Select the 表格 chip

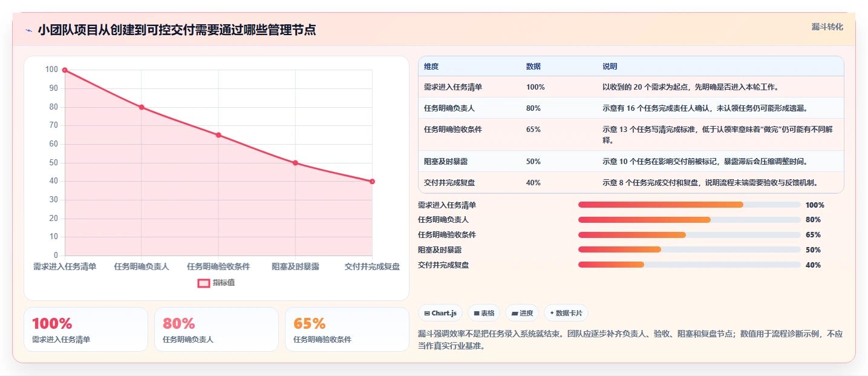click(484, 313)
